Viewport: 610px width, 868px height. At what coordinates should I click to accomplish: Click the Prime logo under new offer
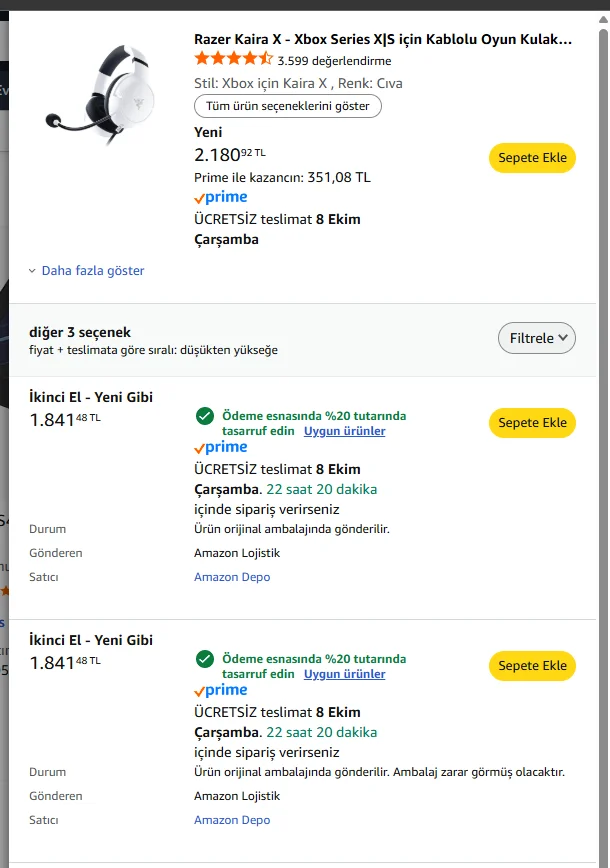click(221, 198)
